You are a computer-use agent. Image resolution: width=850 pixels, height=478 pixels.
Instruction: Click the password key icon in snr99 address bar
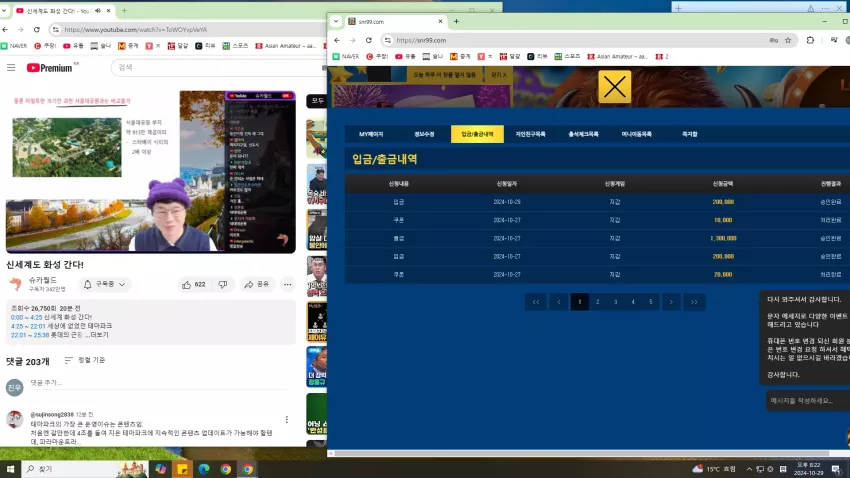point(774,40)
